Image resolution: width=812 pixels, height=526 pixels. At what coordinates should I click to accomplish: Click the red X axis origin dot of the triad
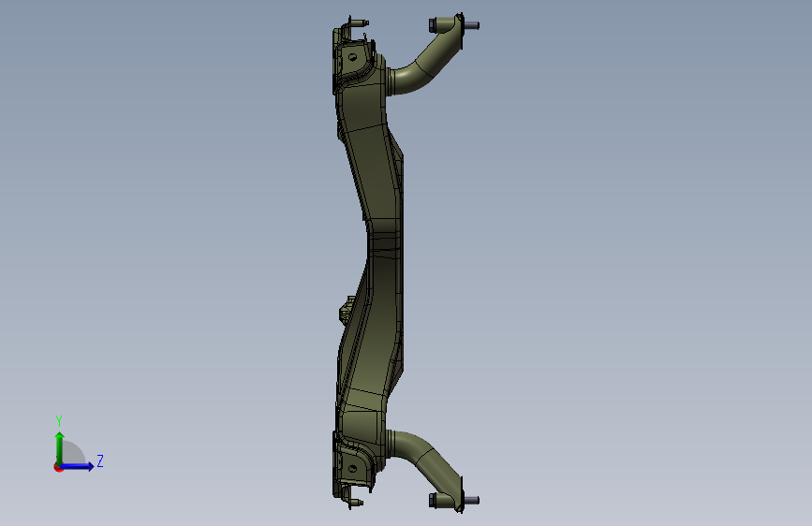click(58, 468)
